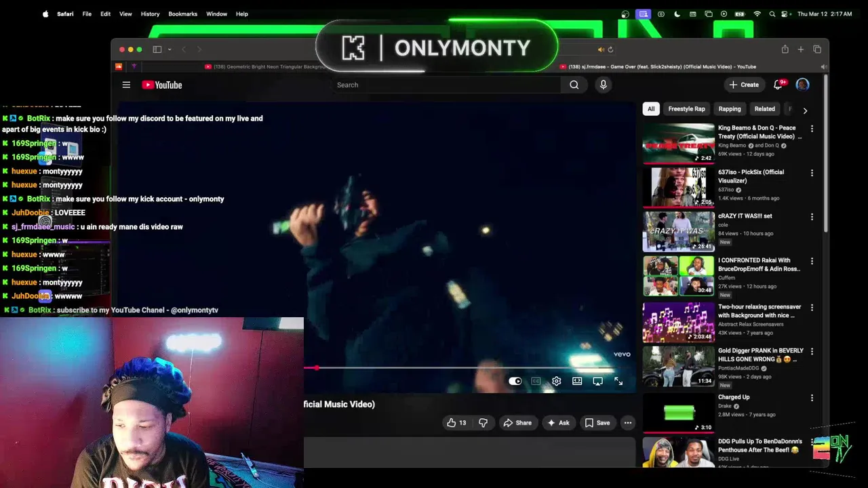This screenshot has width=868, height=488.
Task: Focus the YouTube search field
Action: point(448,85)
